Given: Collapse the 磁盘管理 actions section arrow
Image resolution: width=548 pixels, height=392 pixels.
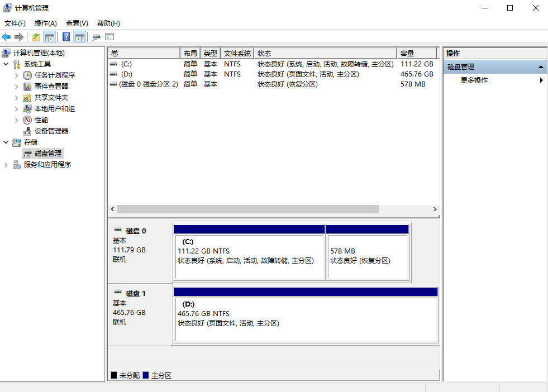Looking at the screenshot, I should [541, 67].
